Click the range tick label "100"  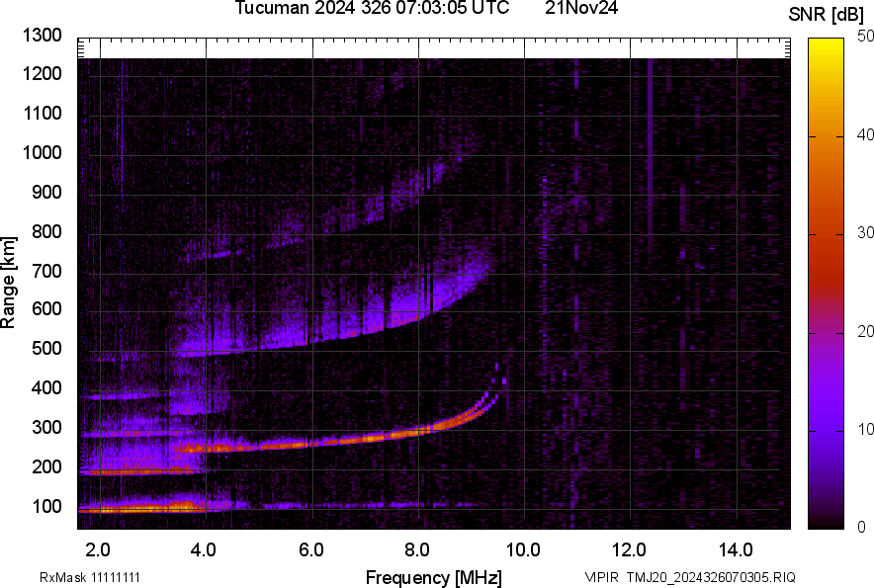pos(46,507)
